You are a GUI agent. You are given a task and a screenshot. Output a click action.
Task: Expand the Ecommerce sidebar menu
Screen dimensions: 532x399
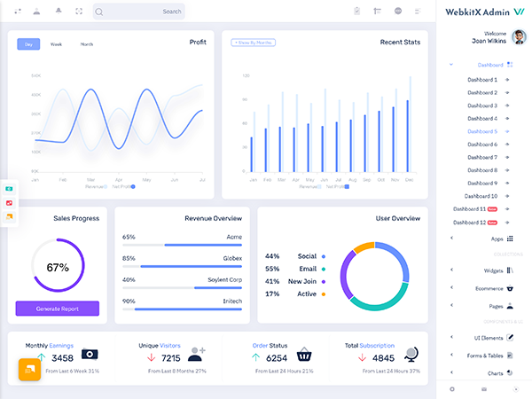[x=485, y=287]
